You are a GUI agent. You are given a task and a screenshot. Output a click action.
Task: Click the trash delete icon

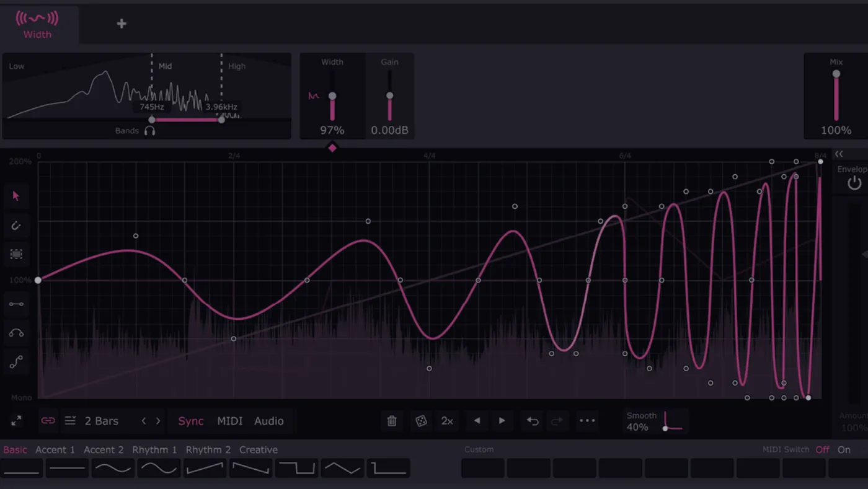(392, 421)
